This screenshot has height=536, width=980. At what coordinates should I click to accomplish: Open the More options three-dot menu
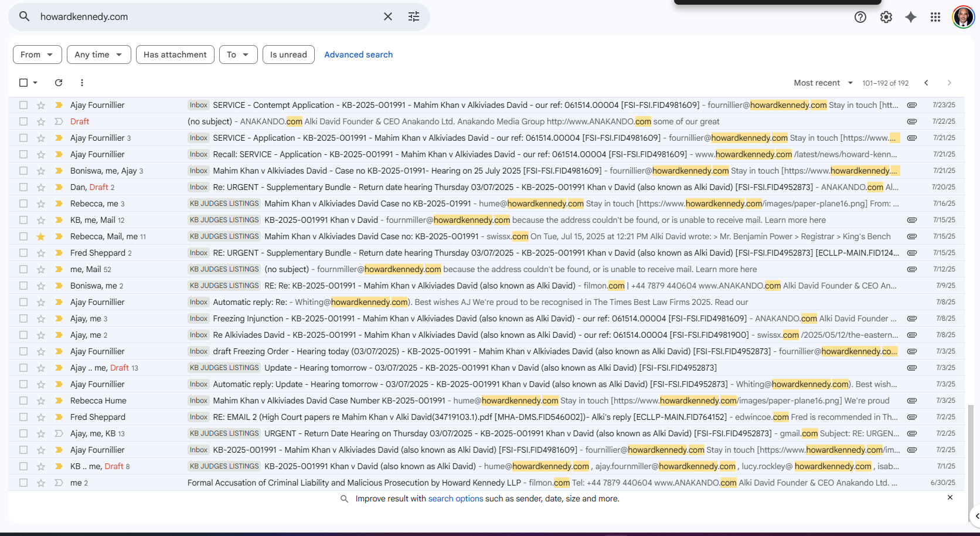(82, 83)
